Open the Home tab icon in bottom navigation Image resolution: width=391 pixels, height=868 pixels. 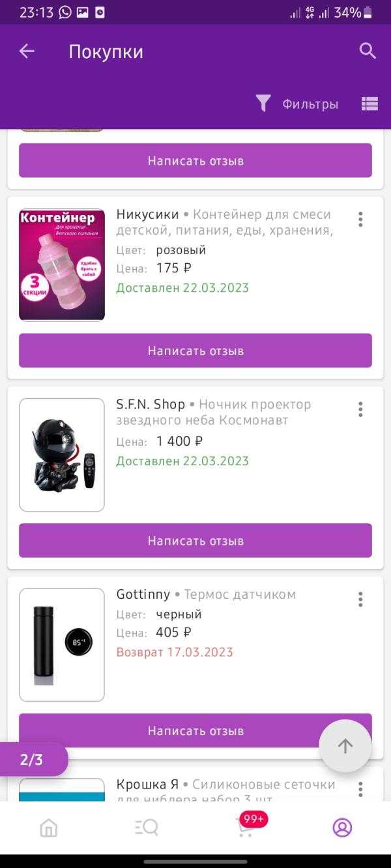pos(49,828)
